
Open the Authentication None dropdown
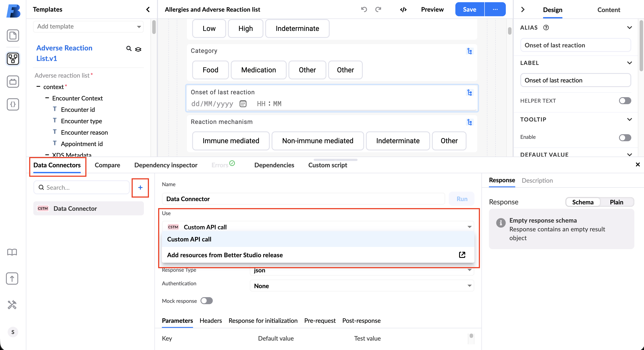tap(362, 286)
